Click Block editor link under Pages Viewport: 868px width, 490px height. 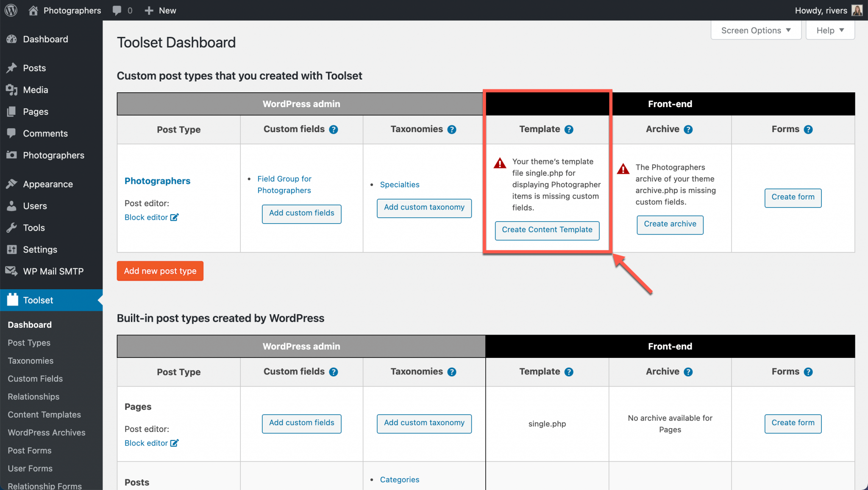(146, 443)
